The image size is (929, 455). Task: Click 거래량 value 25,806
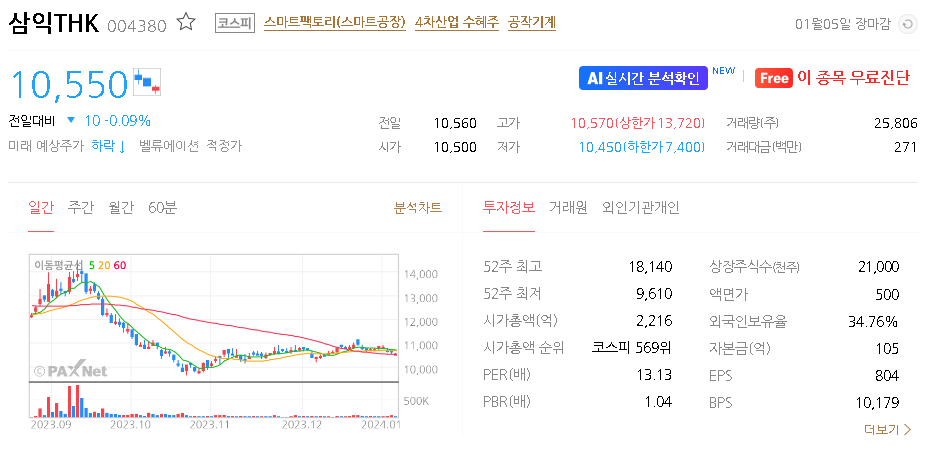(896, 123)
